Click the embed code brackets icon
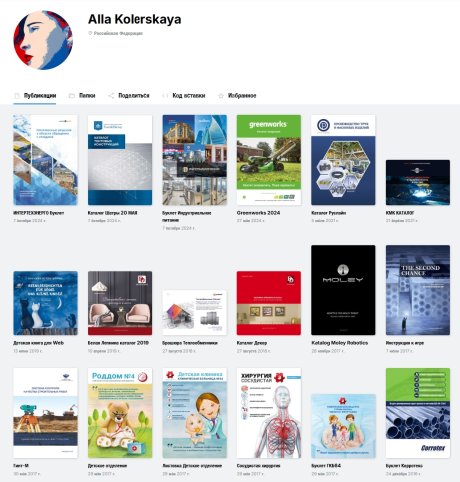The width and height of the screenshot is (460, 482). tap(165, 96)
